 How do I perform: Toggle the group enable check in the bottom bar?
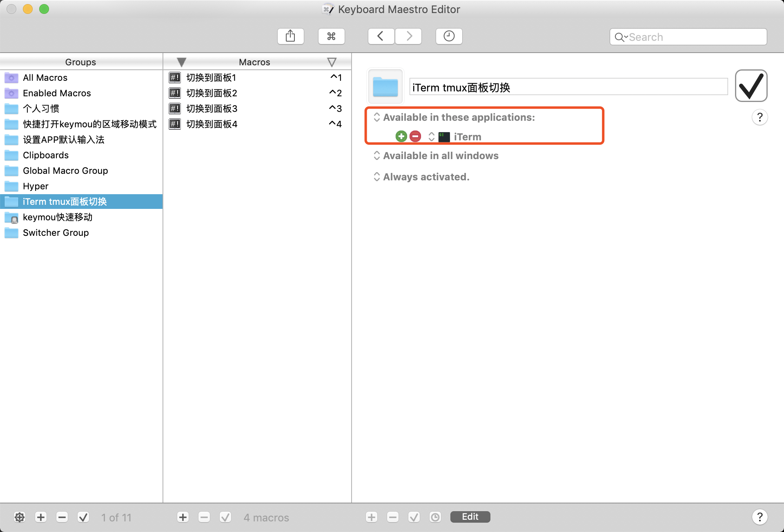tap(83, 517)
